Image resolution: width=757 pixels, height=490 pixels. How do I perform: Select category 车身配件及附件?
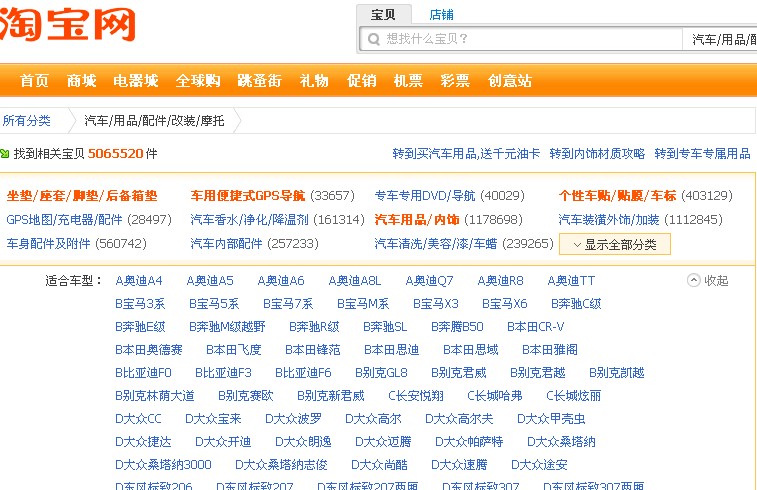coord(48,243)
